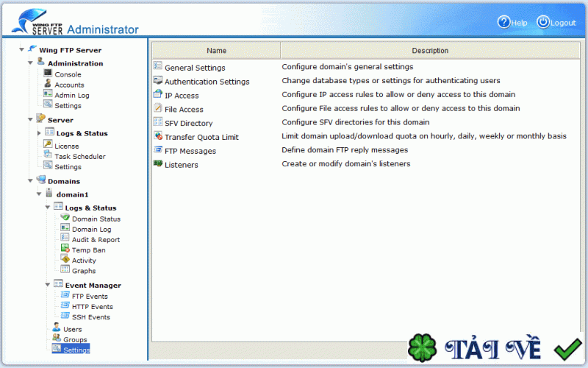The image size is (588, 368).
Task: Click the Listeners row icon
Action: tap(158, 163)
